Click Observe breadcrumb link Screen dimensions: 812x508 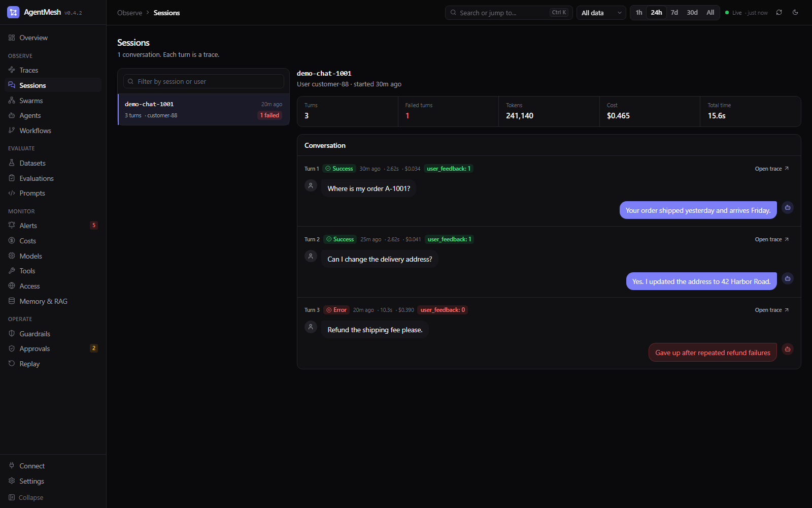point(129,13)
